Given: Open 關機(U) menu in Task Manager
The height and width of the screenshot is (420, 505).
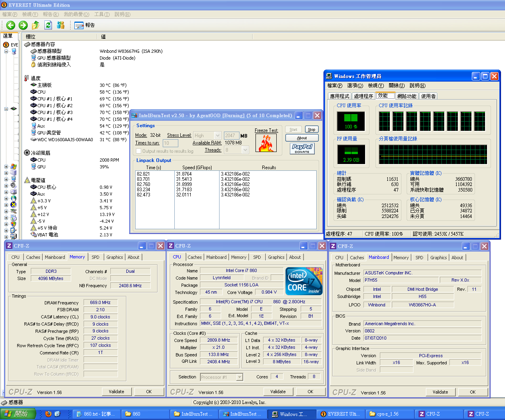Looking at the screenshot, I should click(397, 86).
